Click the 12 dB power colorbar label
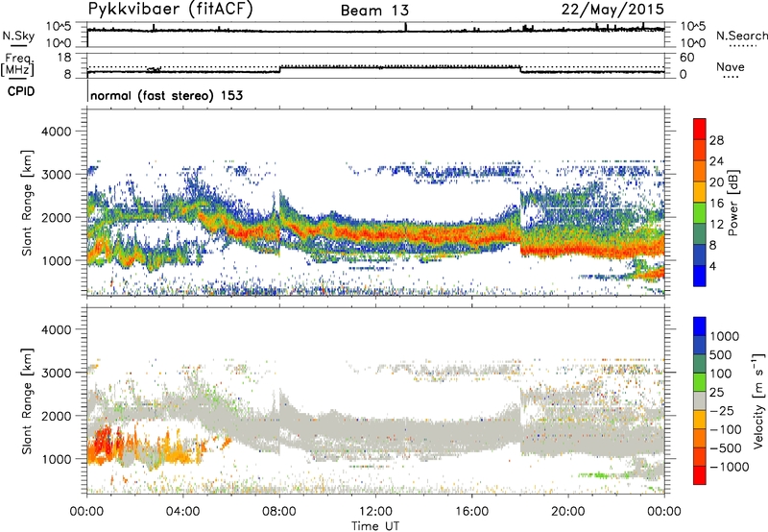This screenshot has width=768, height=532. click(716, 225)
